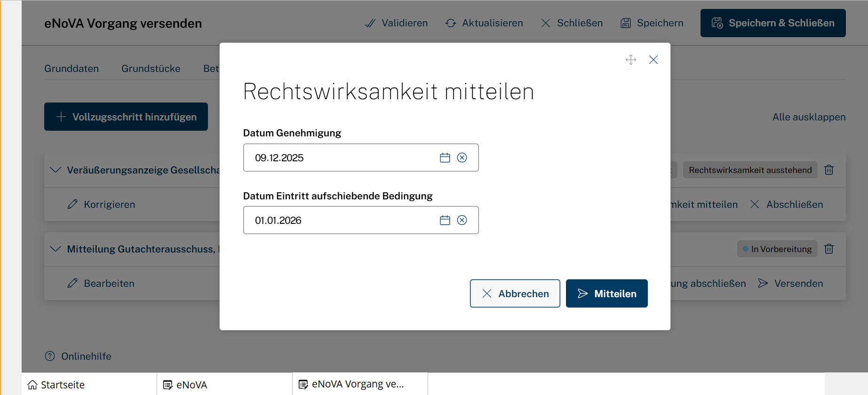This screenshot has width=868, height=395.
Task: Click Alle ausklappen to expand all
Action: [x=809, y=117]
